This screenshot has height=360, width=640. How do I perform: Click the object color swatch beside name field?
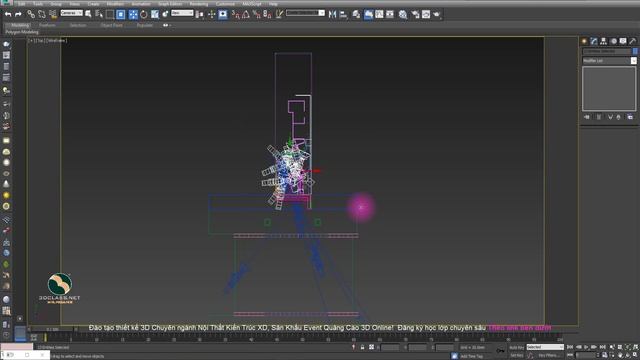(x=635, y=51)
